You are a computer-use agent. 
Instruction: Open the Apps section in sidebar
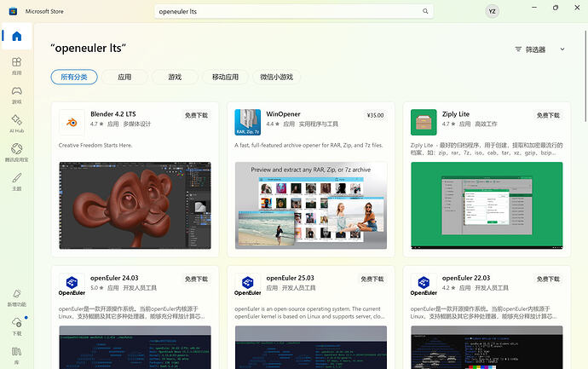pyautogui.click(x=16, y=66)
